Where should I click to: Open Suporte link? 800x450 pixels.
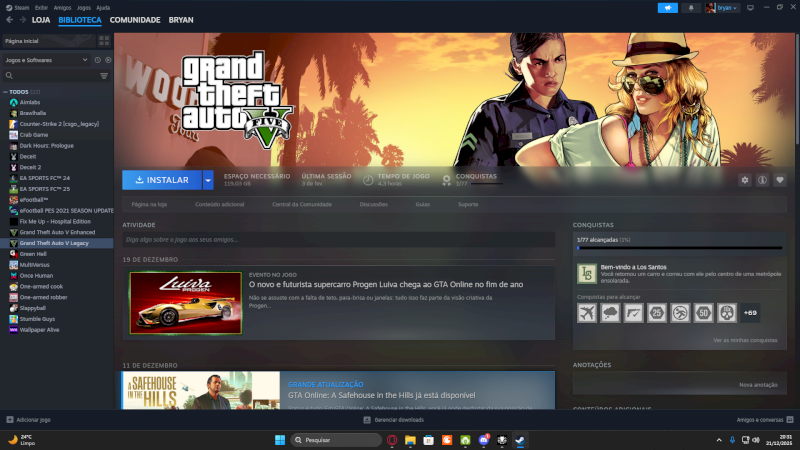[x=468, y=204]
